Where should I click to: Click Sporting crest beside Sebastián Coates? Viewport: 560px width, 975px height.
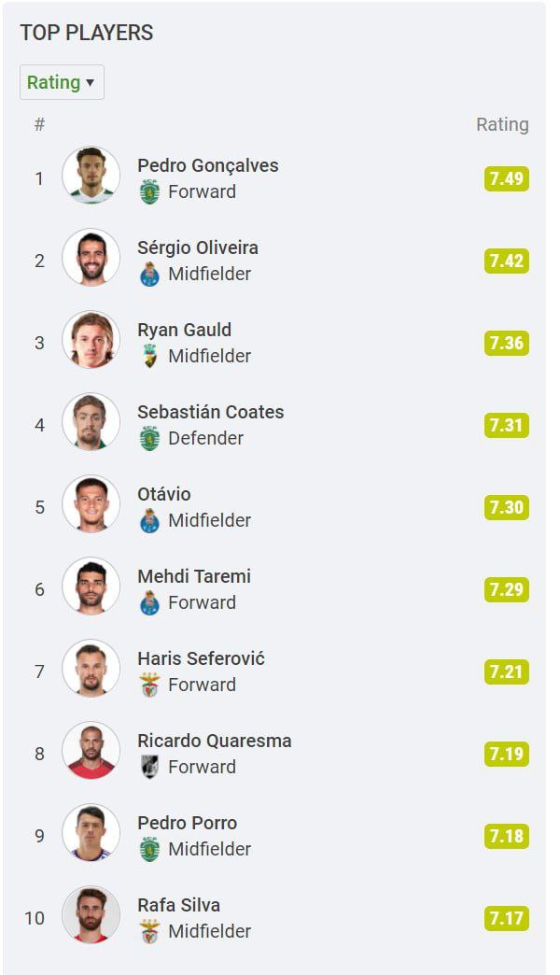point(149,438)
